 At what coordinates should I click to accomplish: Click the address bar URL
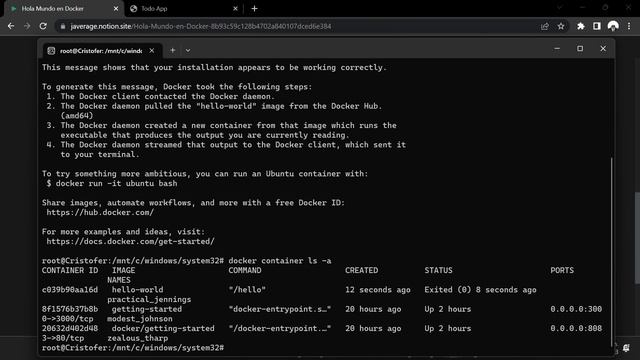201,27
